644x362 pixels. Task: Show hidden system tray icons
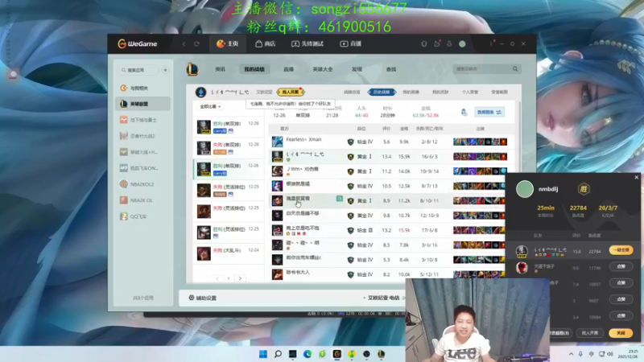coord(571,354)
